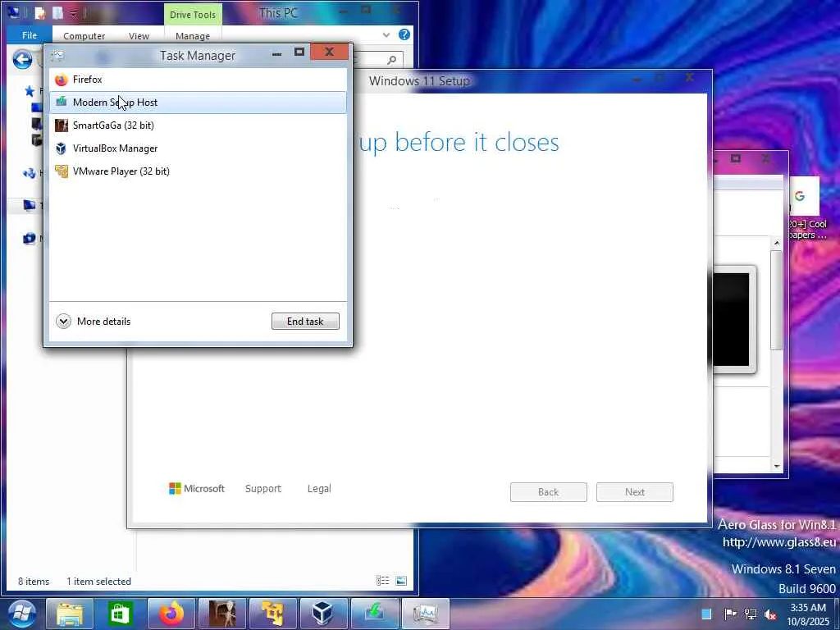Switch to VirtualBox taskbar icon
The width and height of the screenshot is (840, 630).
pyautogui.click(x=323, y=614)
